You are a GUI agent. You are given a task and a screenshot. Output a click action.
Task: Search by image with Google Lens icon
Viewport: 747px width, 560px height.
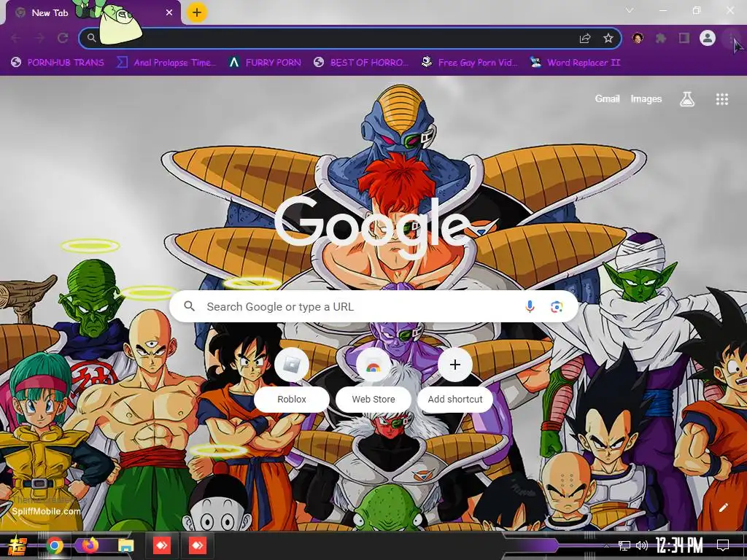[557, 307]
